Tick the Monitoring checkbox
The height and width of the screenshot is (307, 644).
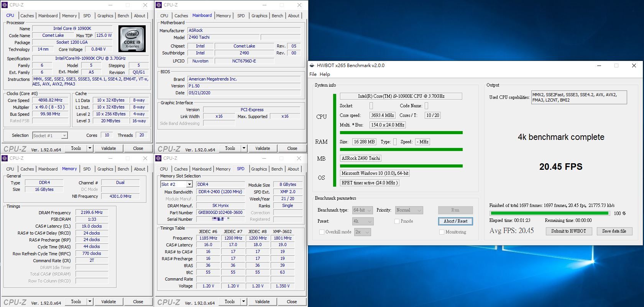click(x=442, y=232)
